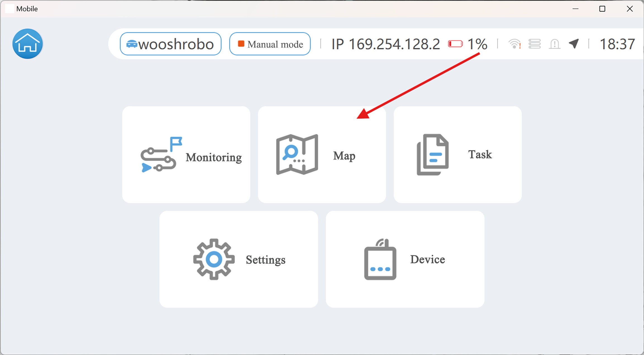Click the Task documents icon
The height and width of the screenshot is (355, 644).
click(433, 154)
